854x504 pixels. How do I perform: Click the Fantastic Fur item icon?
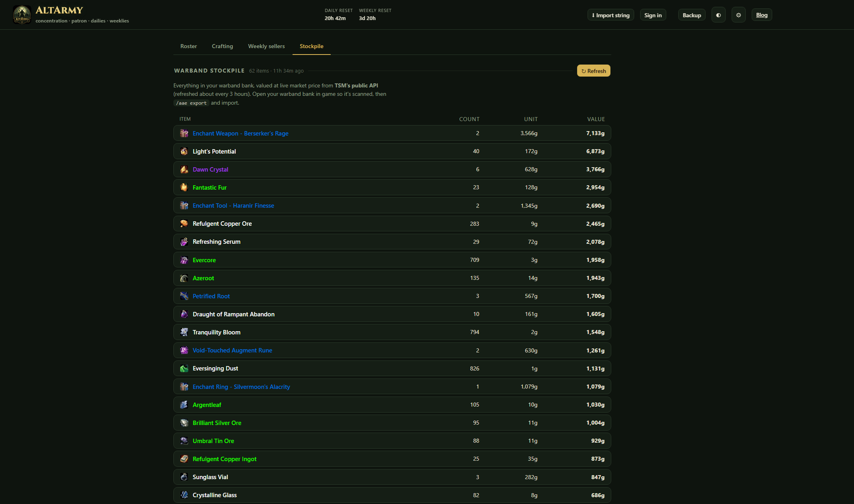[184, 187]
